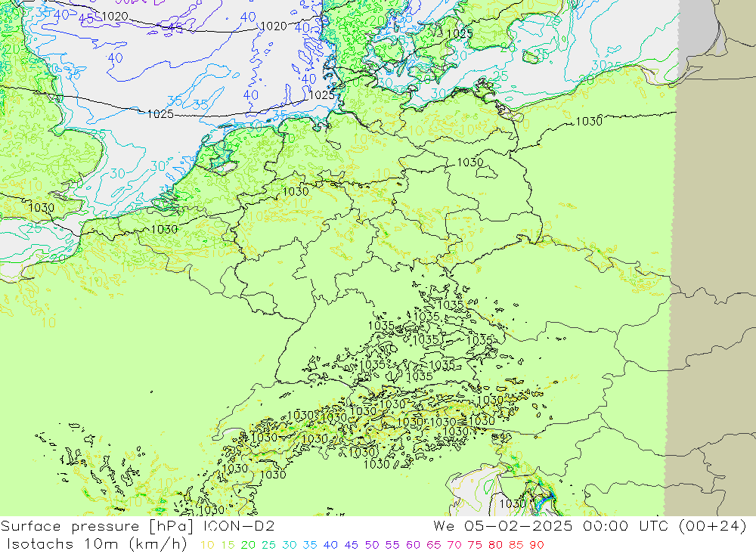756x554 pixels.
Task: Select the cyan '30' value in isotachs legend
Action: coord(290,546)
